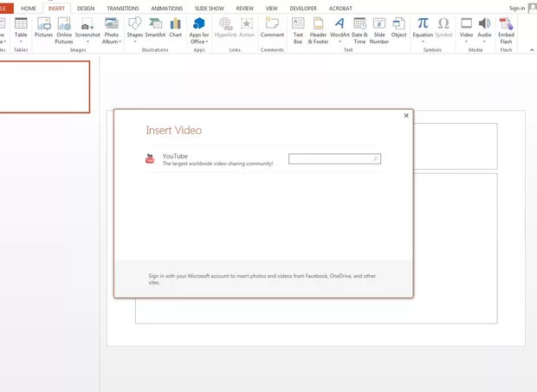Open the Equation dropdown

pyautogui.click(x=423, y=42)
